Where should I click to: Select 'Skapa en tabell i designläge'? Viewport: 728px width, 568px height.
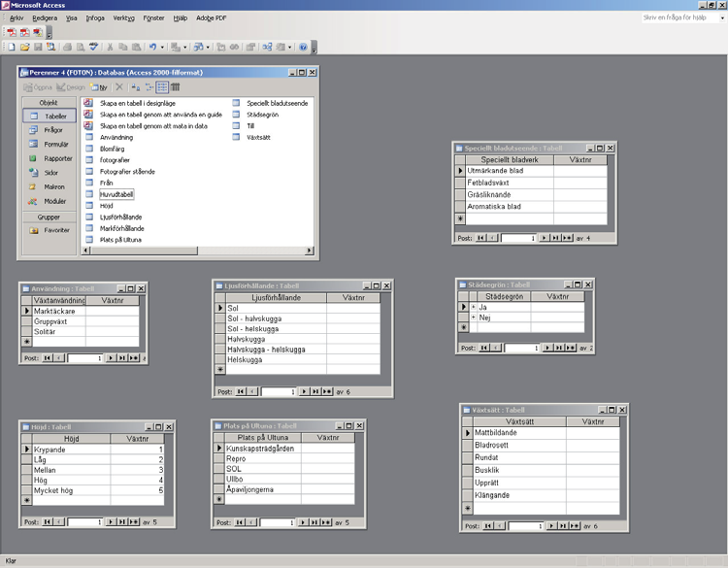point(138,103)
